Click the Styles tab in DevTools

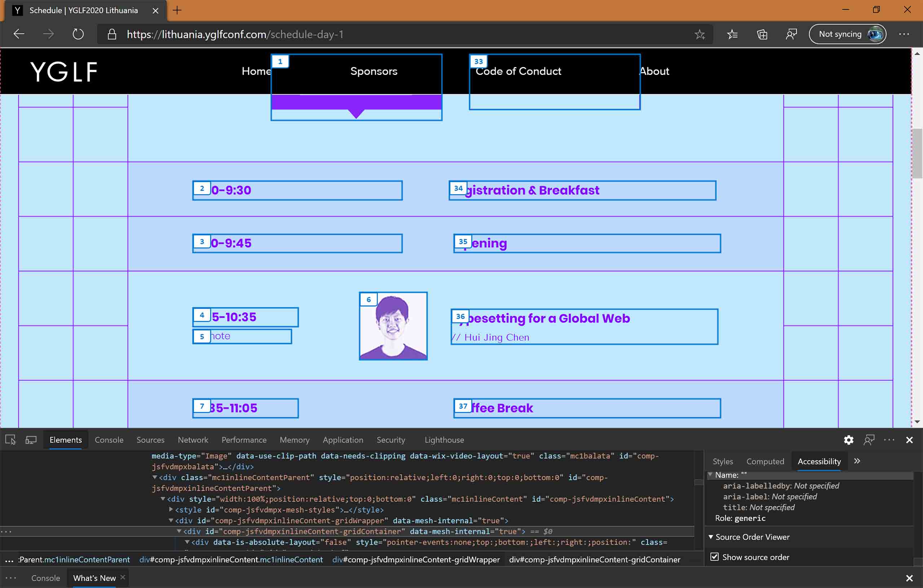click(x=723, y=462)
